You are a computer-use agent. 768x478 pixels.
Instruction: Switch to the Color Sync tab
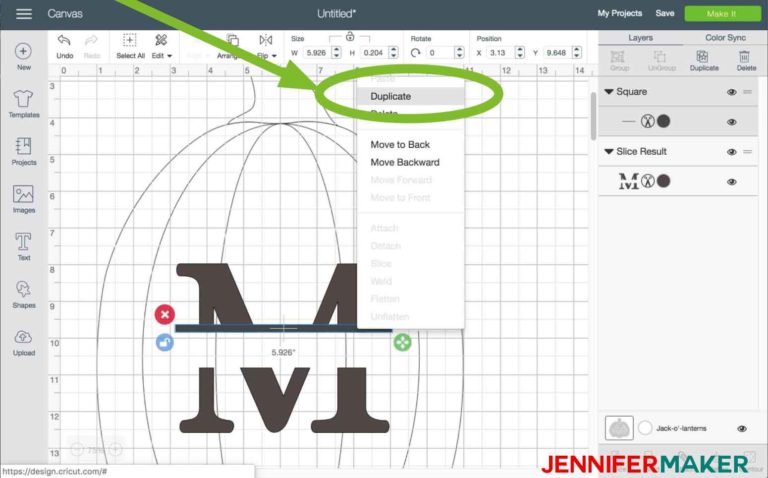click(725, 38)
